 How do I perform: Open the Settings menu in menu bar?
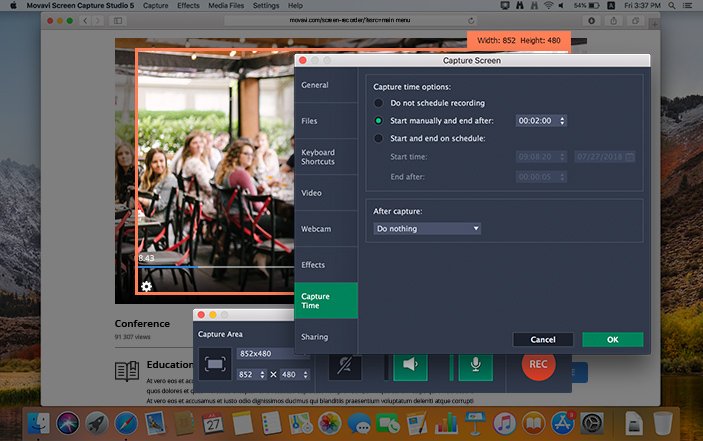tap(266, 5)
